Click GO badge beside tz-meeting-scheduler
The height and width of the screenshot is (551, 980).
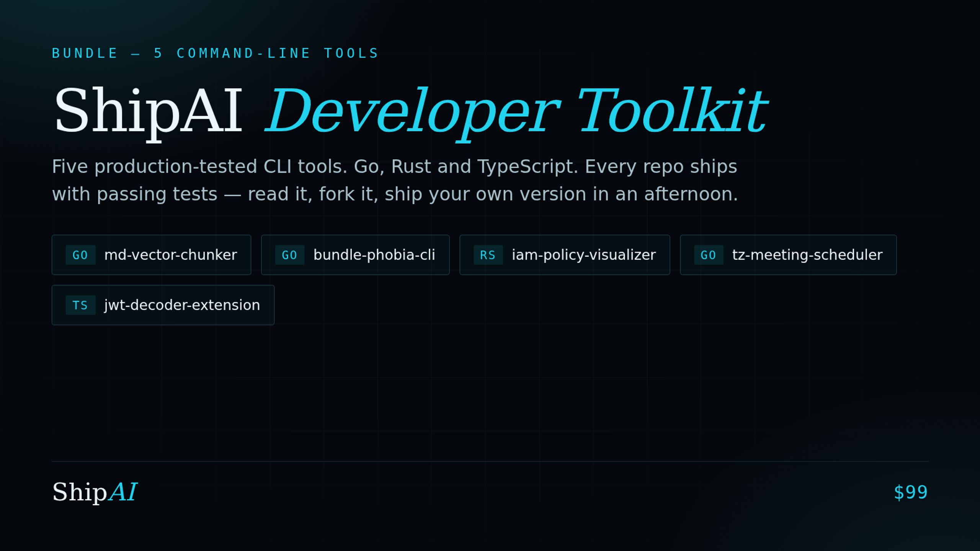[x=709, y=255]
